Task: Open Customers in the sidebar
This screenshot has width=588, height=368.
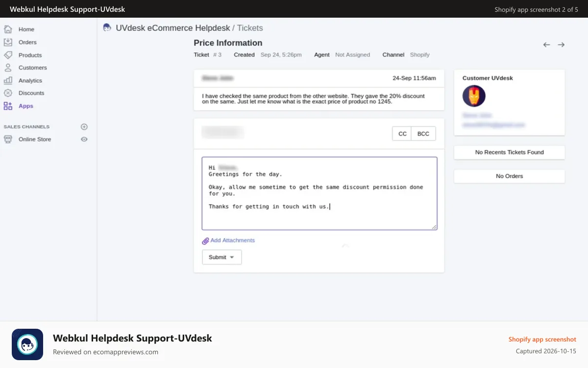Action: click(33, 68)
